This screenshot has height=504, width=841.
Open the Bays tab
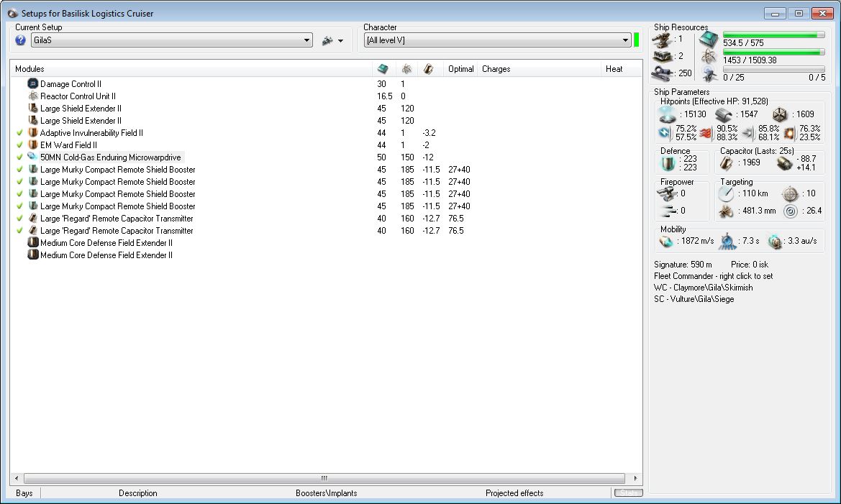(x=24, y=492)
